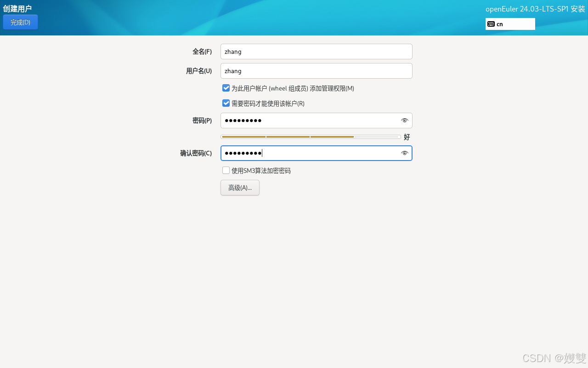588x368 pixels.
Task: Click the password strength bar
Action: coord(311,137)
